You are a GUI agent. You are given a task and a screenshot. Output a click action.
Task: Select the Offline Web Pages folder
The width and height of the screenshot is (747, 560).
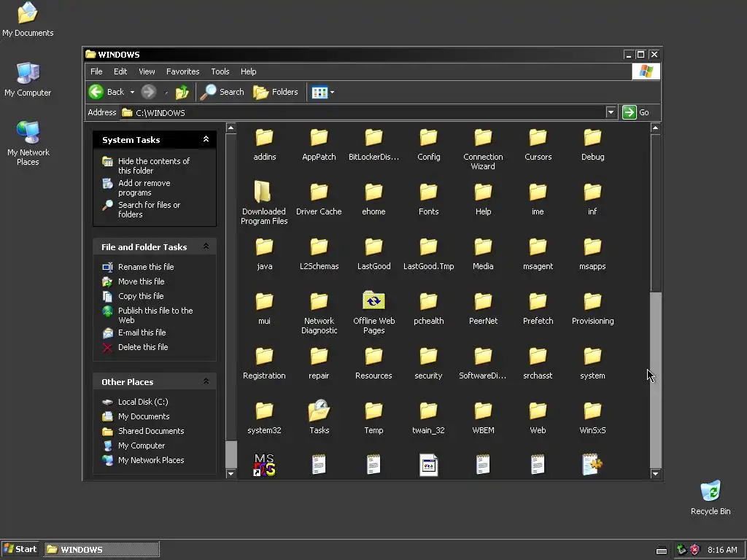click(374, 312)
